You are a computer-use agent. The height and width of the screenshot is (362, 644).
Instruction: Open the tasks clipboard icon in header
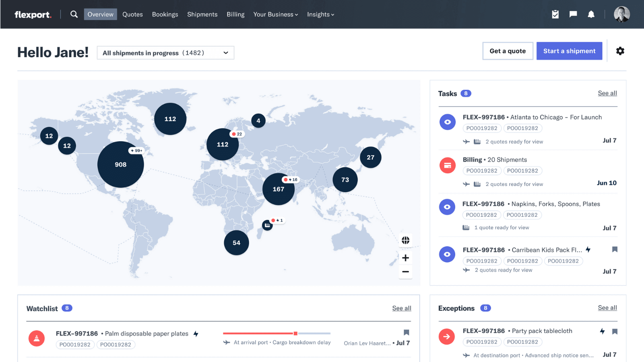pyautogui.click(x=555, y=14)
